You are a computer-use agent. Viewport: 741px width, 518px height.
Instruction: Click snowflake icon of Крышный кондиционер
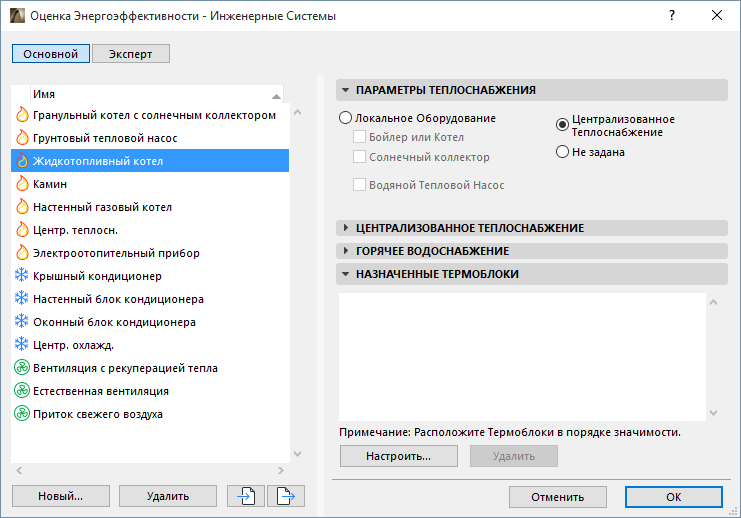[22, 276]
